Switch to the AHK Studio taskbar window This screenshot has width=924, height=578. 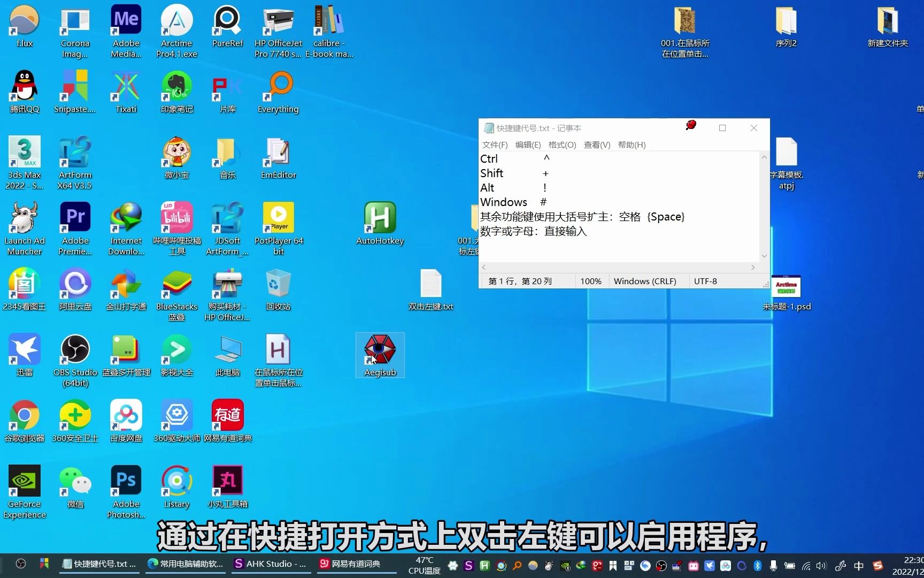pyautogui.click(x=270, y=564)
